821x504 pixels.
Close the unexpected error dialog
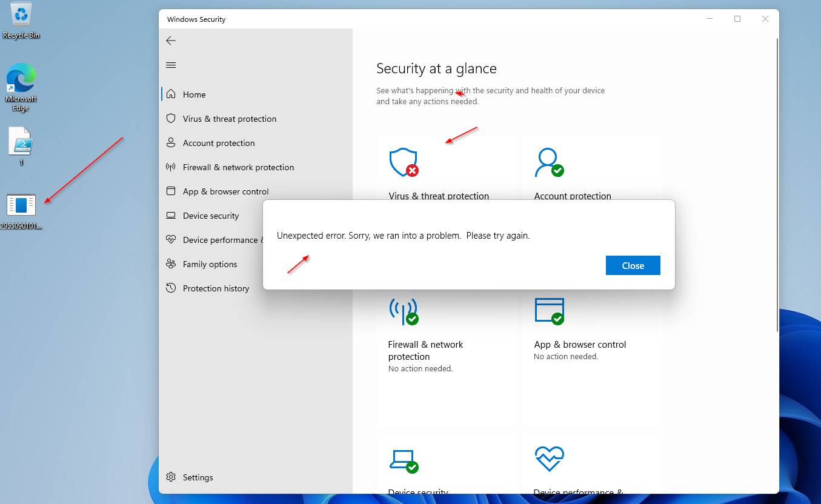point(633,265)
